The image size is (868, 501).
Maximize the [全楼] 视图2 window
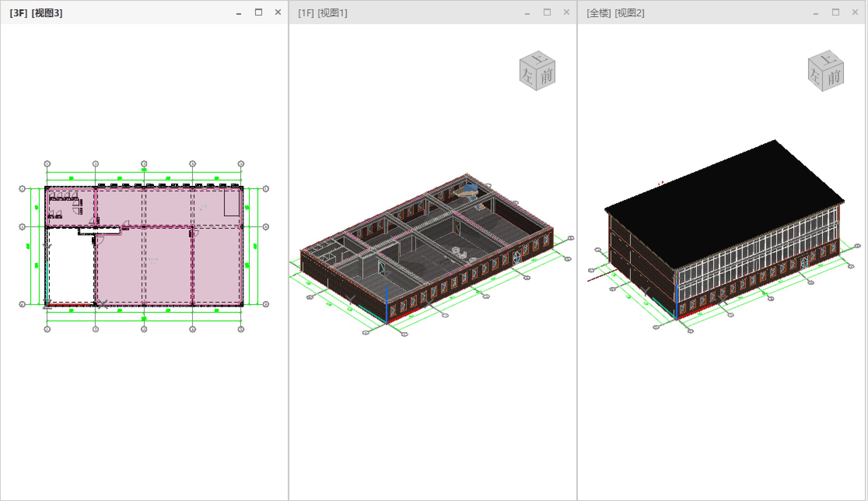[x=836, y=12]
